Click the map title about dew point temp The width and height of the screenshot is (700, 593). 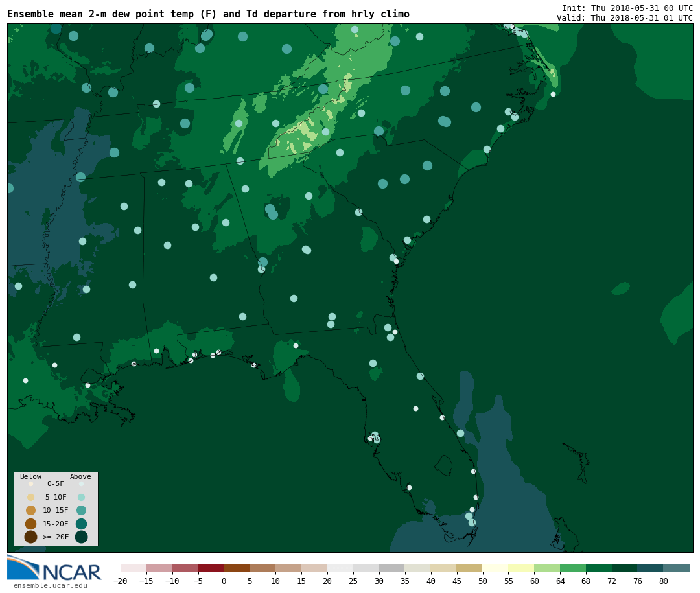coord(209,14)
